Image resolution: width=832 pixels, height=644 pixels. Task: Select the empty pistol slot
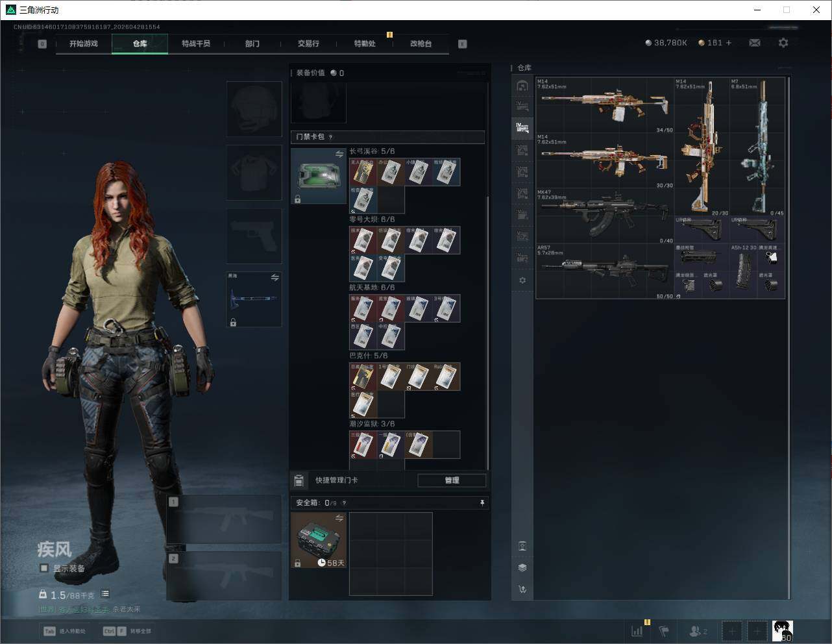point(254,236)
